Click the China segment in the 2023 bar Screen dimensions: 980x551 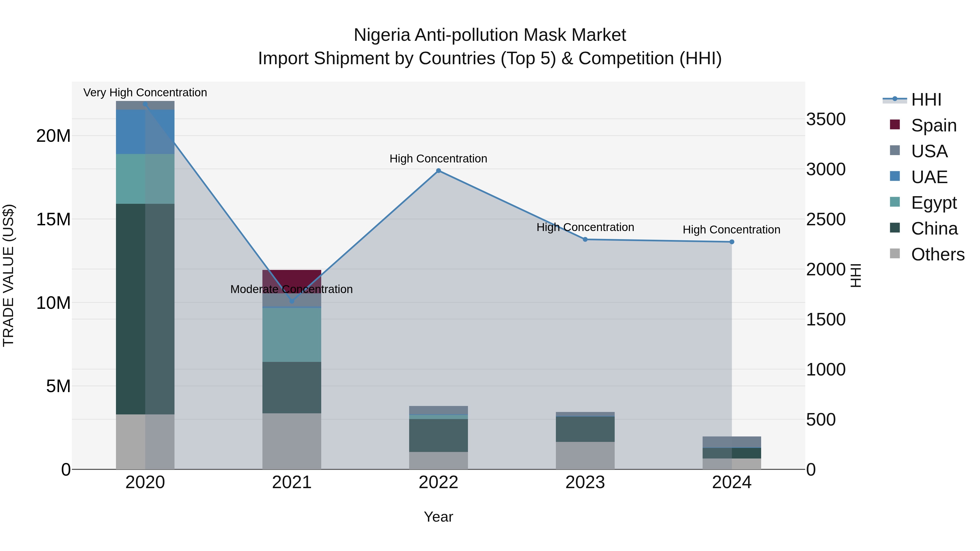[x=585, y=429]
